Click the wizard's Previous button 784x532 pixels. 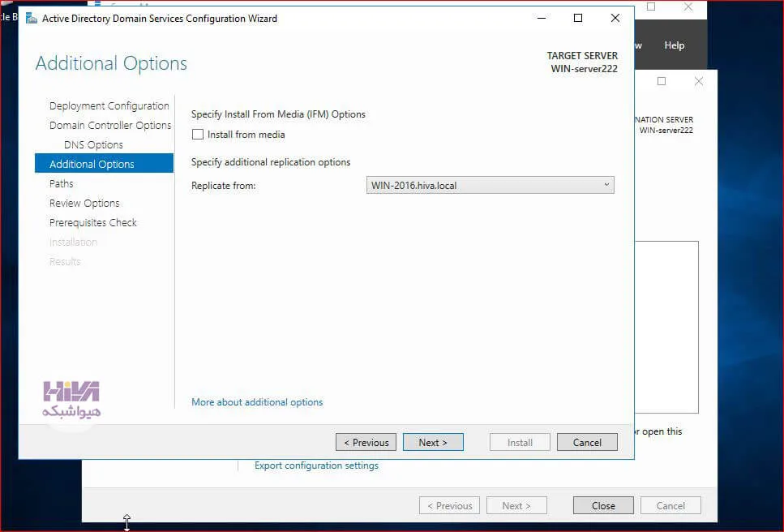pos(366,443)
